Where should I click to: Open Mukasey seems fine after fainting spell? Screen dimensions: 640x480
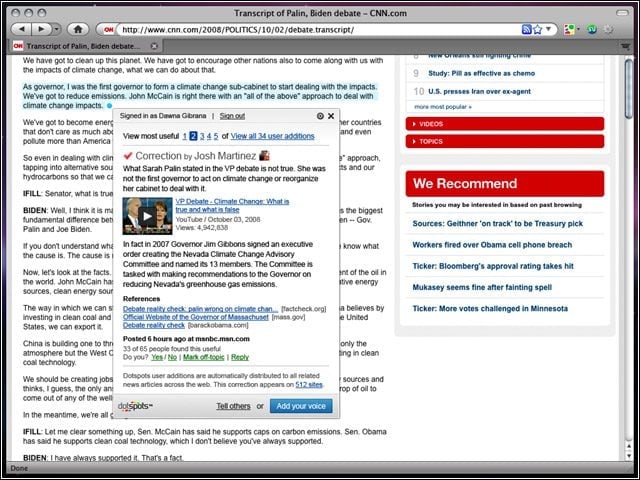482,287
